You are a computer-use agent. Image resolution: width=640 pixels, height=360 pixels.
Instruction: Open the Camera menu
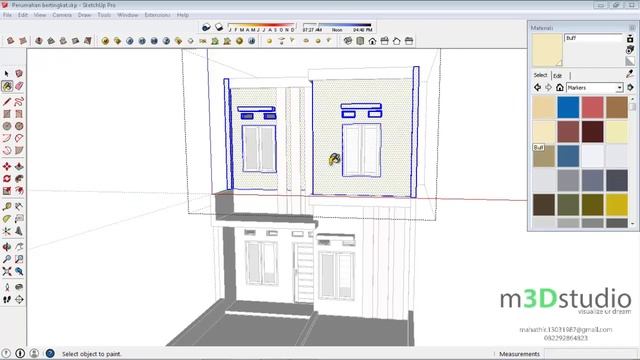(62, 15)
